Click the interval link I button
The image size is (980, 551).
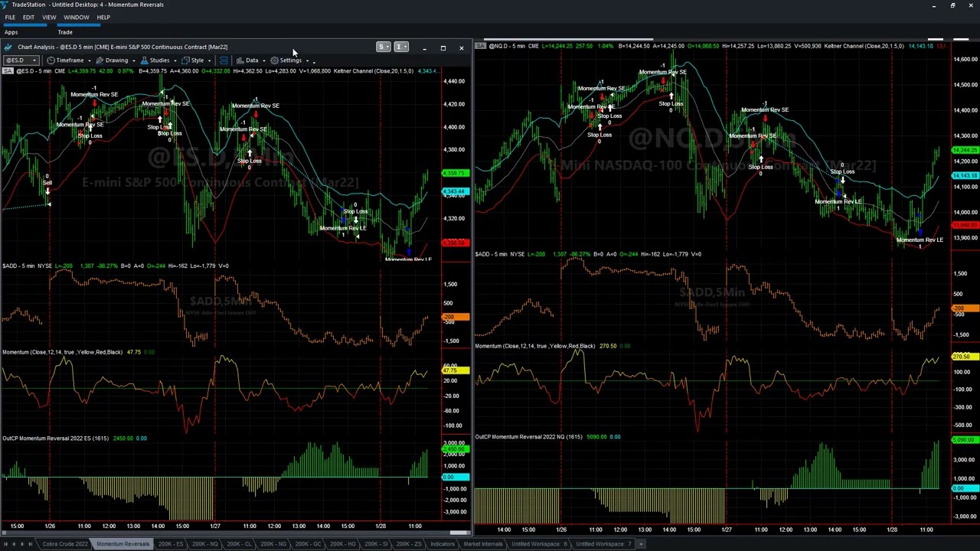point(401,47)
